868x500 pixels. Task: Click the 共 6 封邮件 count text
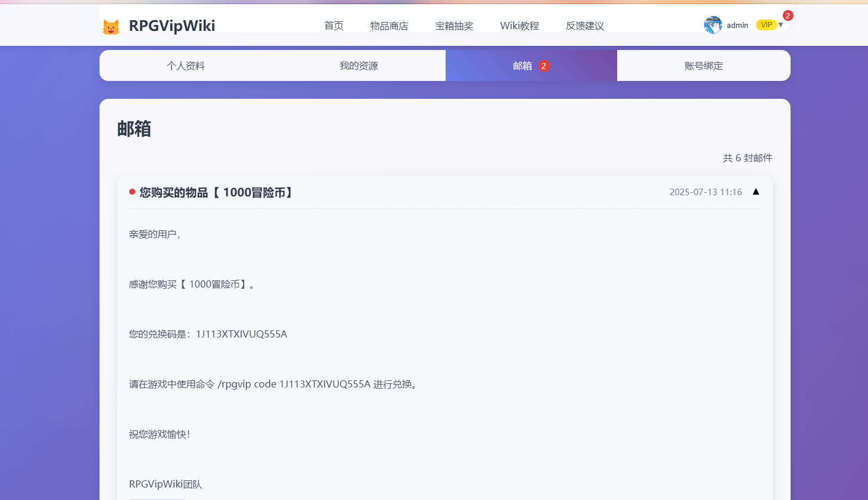point(748,158)
